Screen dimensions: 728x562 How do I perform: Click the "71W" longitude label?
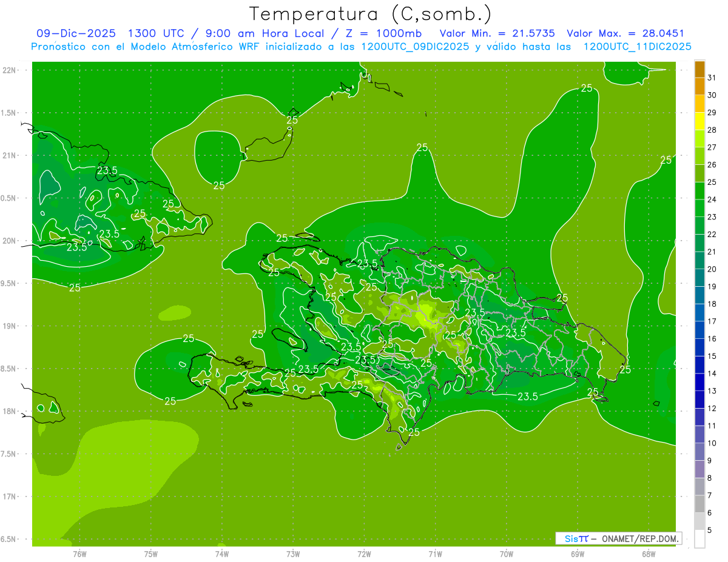[x=435, y=554]
